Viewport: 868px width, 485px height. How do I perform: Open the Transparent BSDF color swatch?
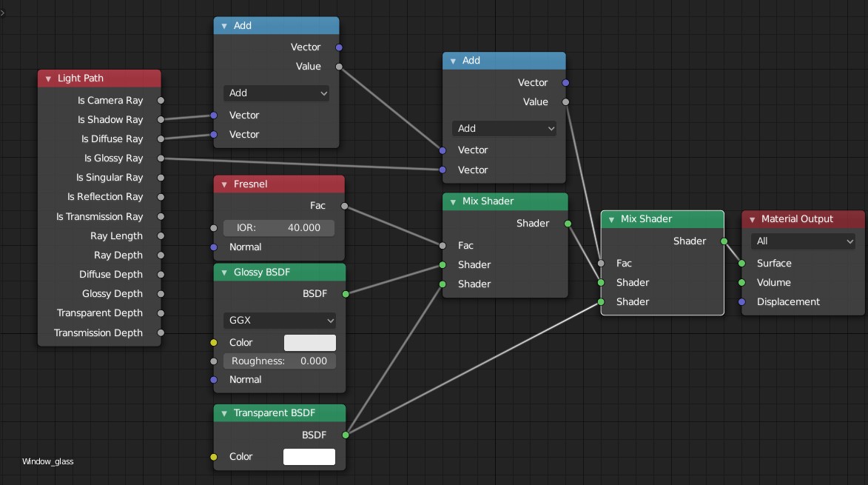(x=309, y=456)
